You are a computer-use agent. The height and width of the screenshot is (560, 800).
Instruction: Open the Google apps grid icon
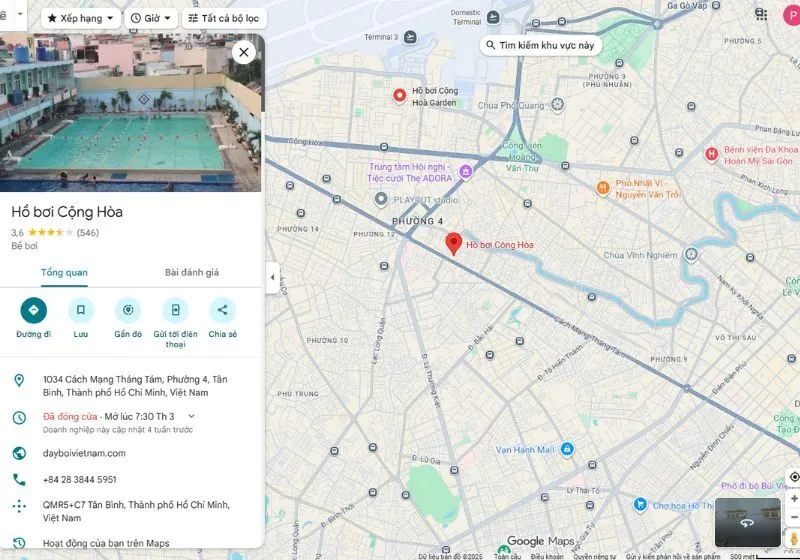[x=761, y=14]
